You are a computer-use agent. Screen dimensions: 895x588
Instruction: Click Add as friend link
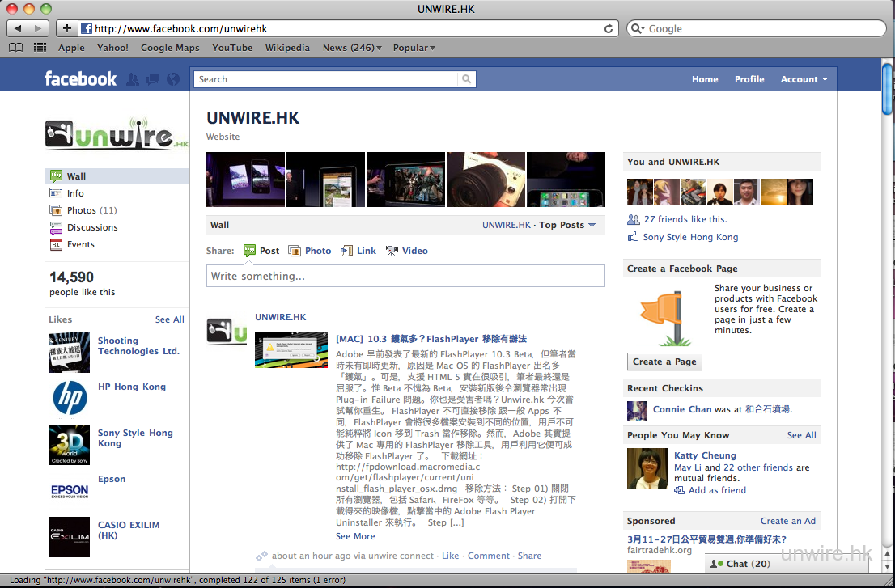click(716, 490)
